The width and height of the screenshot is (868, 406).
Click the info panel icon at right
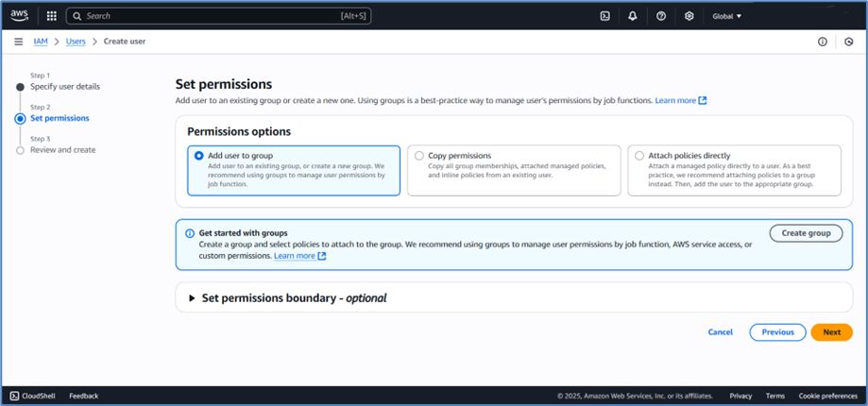pyautogui.click(x=822, y=42)
